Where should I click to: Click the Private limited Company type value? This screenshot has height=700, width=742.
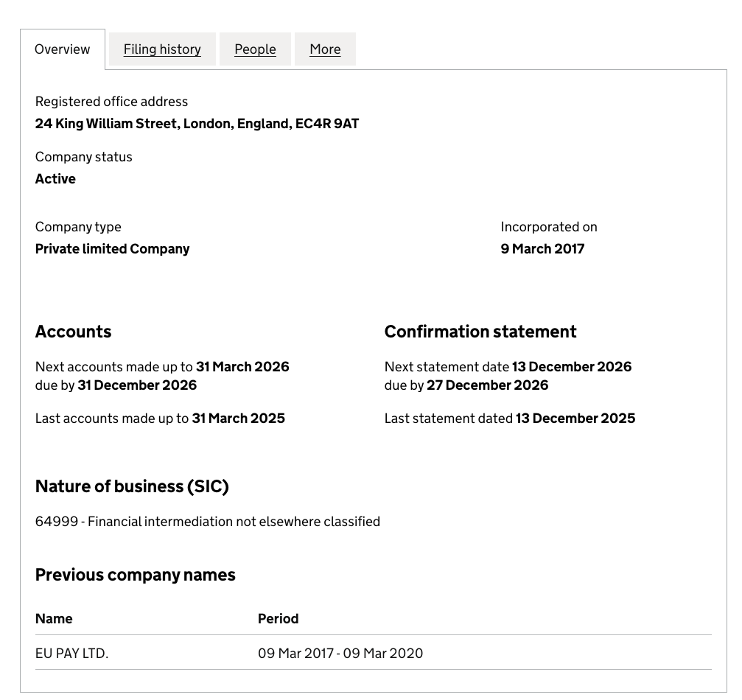(112, 249)
